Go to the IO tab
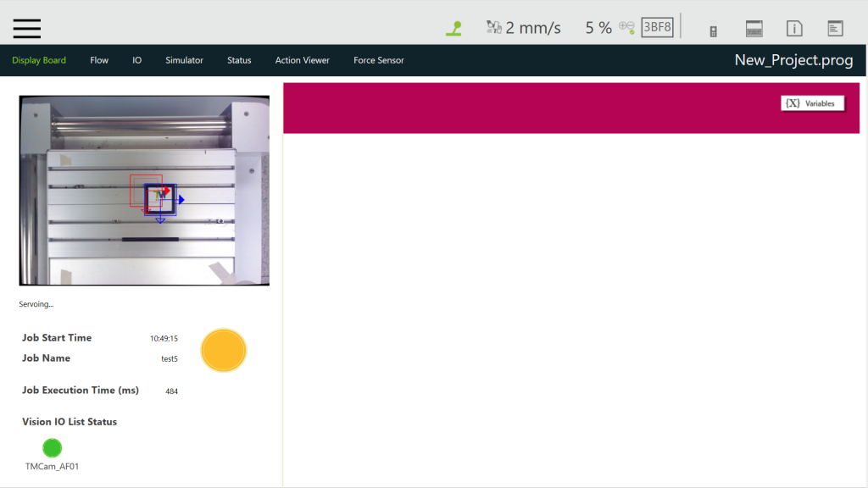 (x=136, y=60)
